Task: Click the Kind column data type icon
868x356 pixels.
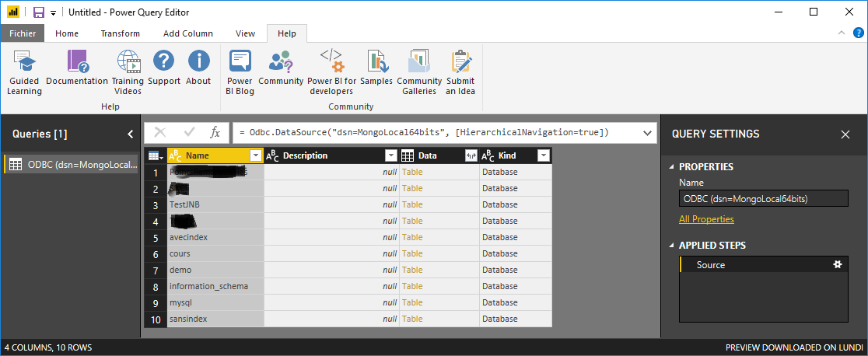Action: [488, 156]
